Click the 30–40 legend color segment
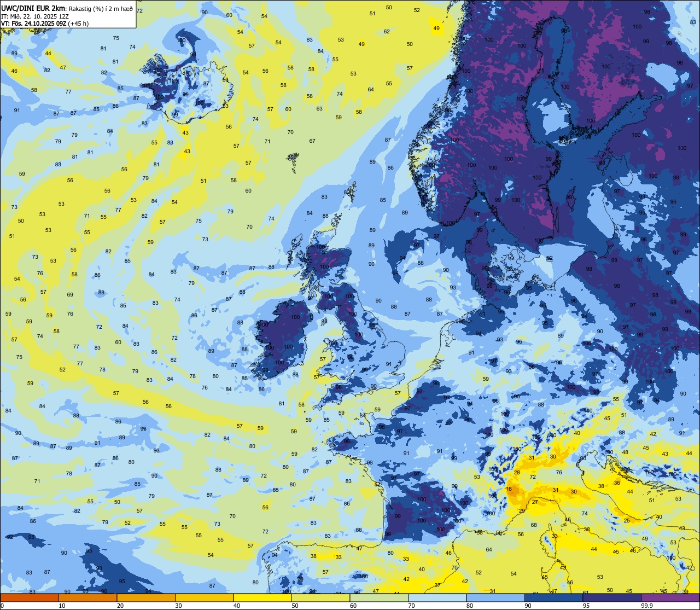This screenshot has width=700, height=610. click(x=205, y=597)
